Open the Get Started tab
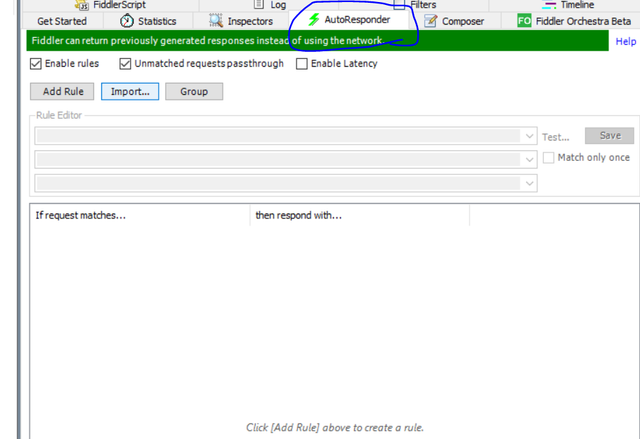The image size is (640, 439). (x=62, y=21)
